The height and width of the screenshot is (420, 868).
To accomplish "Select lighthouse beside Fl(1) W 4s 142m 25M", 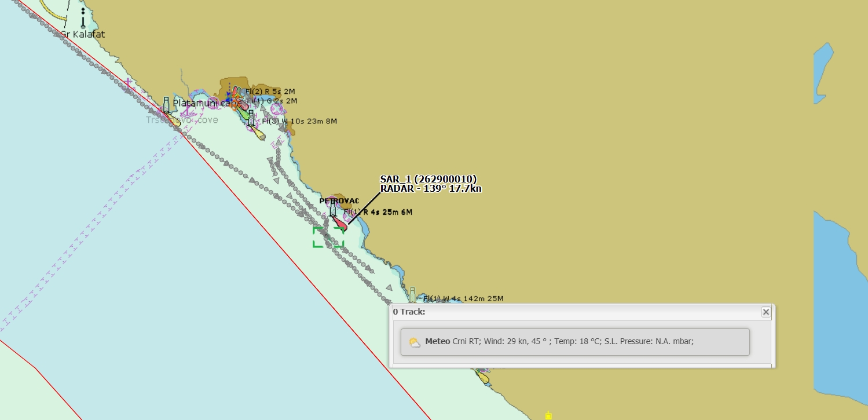I will 412,295.
